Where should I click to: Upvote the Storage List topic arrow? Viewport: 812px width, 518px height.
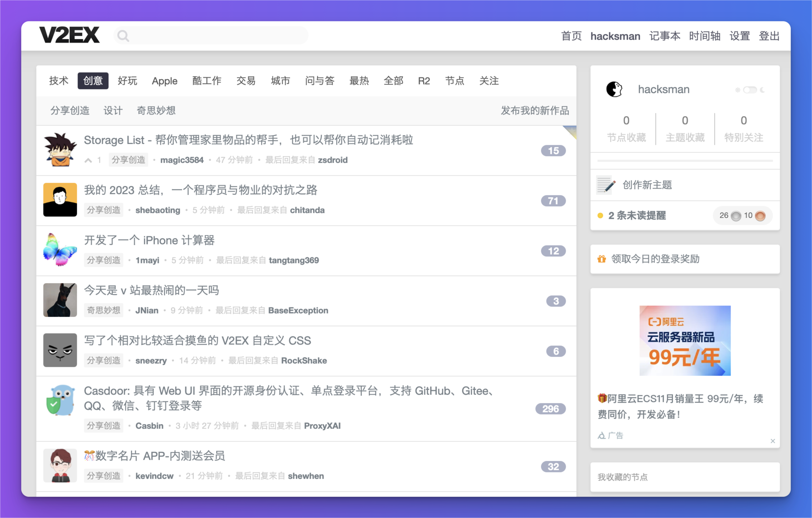click(x=88, y=160)
